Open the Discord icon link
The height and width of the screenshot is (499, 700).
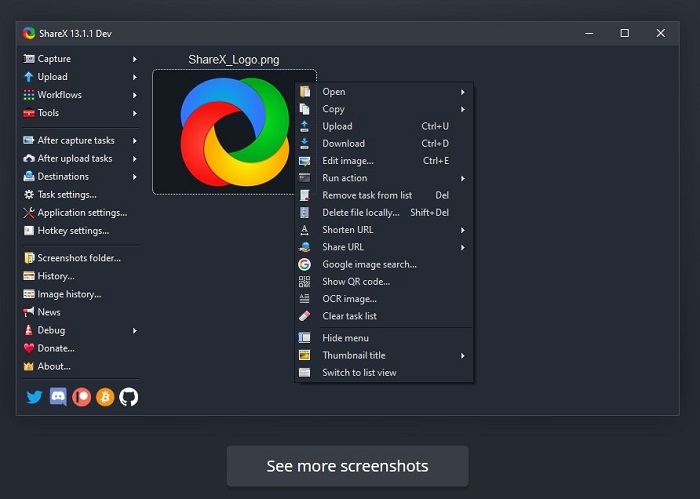(58, 396)
